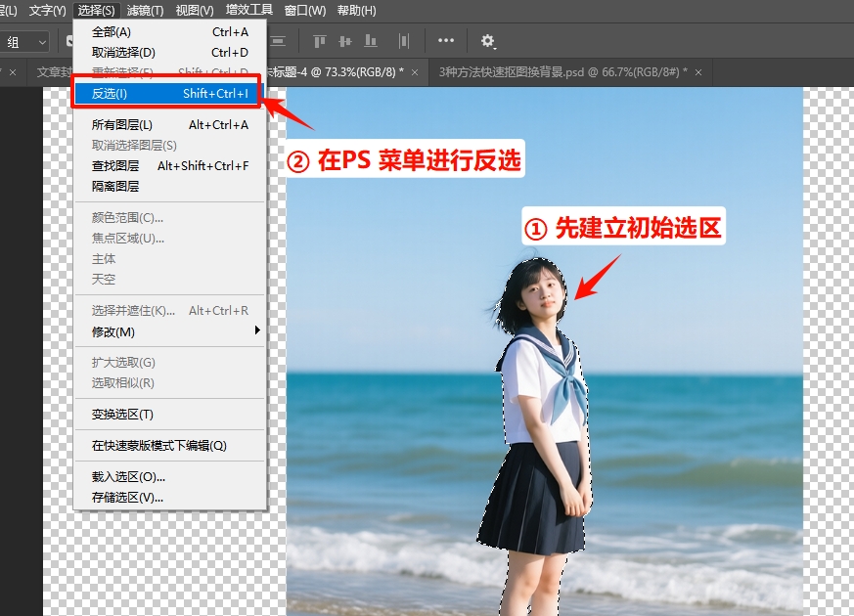Open the more alignment options ellipsis icon

pos(446,41)
